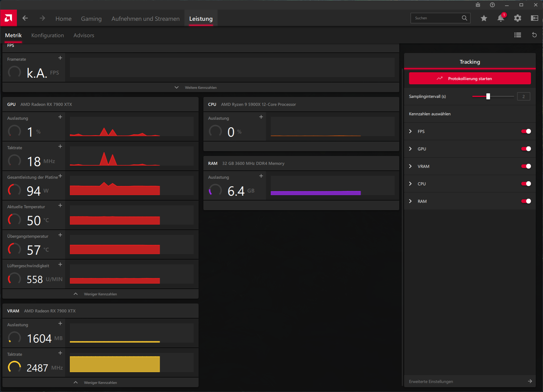Expand RAM metrics in Tracking list
Viewport: 543px width, 392px height.
tap(410, 201)
